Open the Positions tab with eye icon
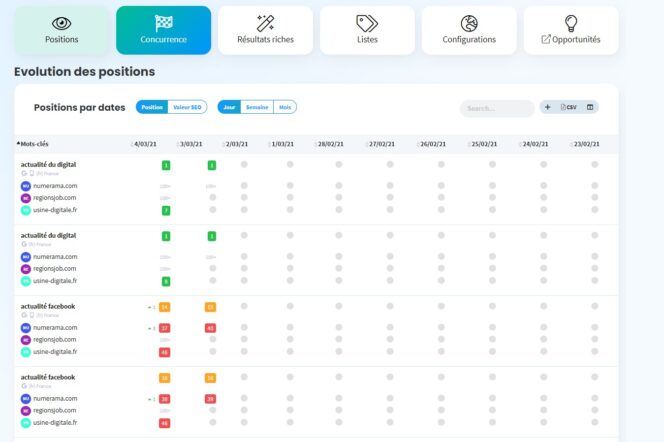 (x=61, y=30)
